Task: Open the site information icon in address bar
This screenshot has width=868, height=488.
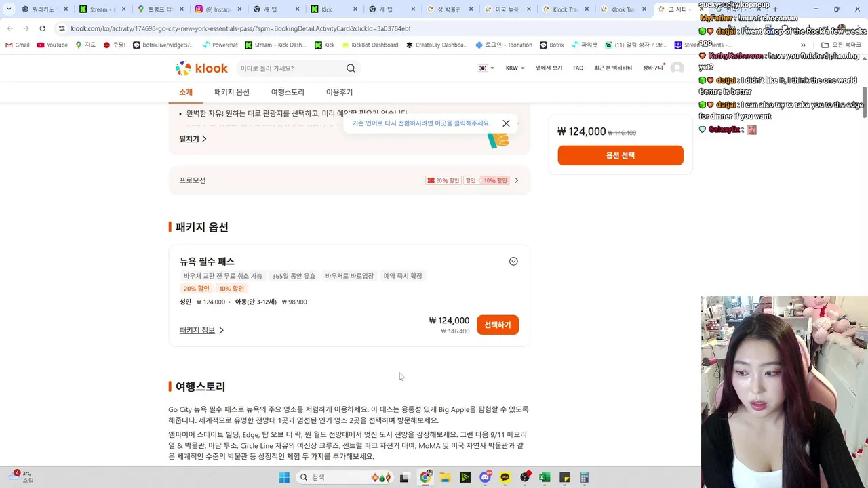Action: pos(62,28)
